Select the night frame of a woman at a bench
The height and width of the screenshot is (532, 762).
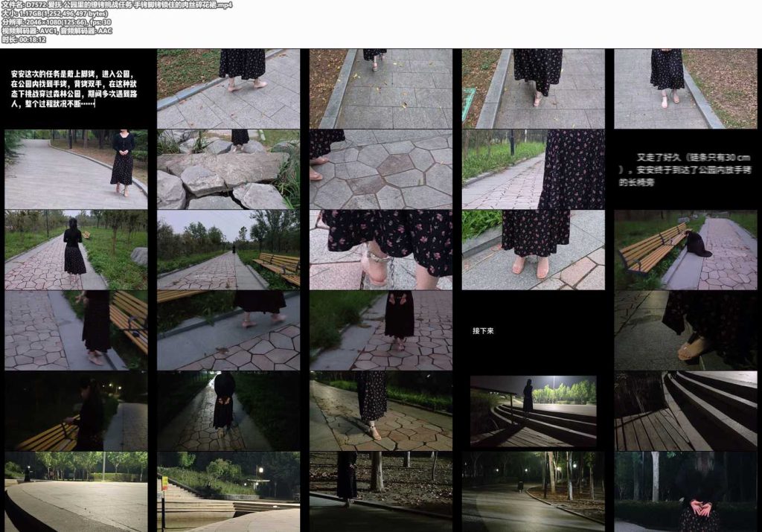click(76, 411)
